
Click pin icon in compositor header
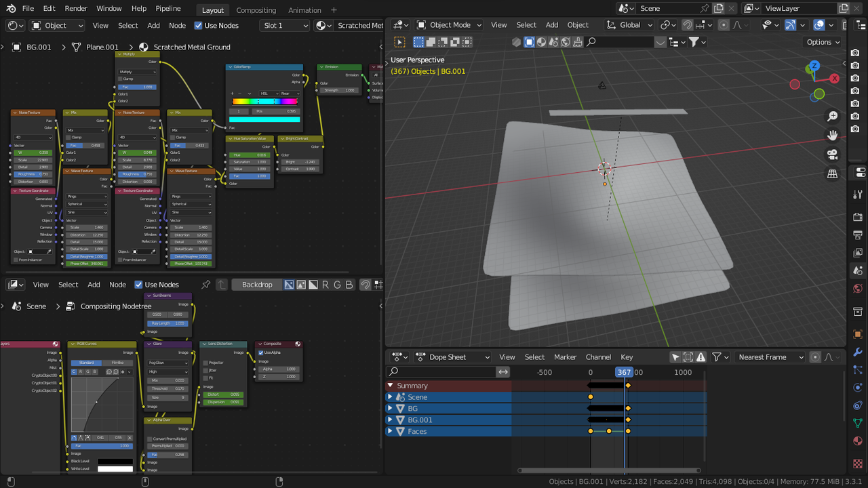point(206,285)
